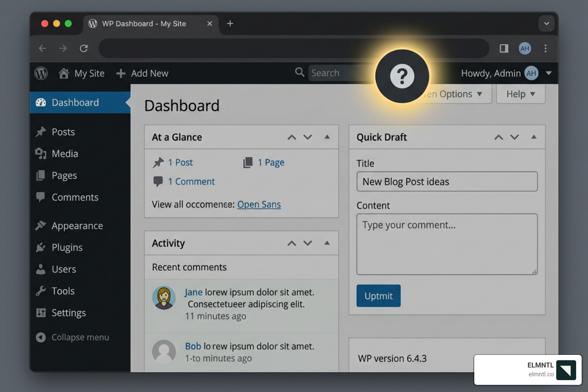The width and height of the screenshot is (588, 392).
Task: Move Quick Draft widget down
Action: tap(514, 137)
